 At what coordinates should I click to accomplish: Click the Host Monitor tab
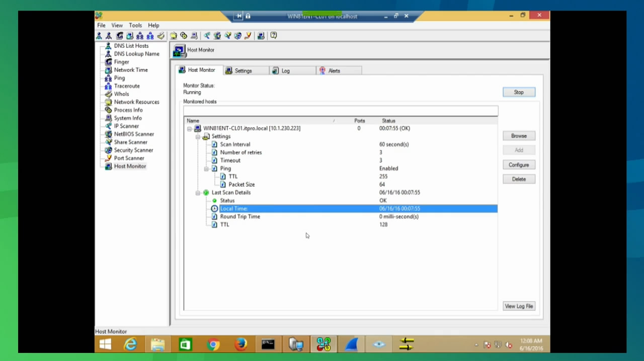click(198, 70)
